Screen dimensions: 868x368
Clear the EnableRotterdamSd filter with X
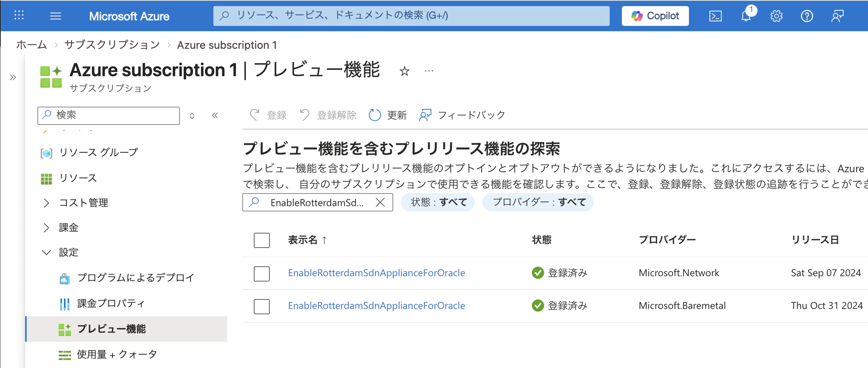coord(380,202)
